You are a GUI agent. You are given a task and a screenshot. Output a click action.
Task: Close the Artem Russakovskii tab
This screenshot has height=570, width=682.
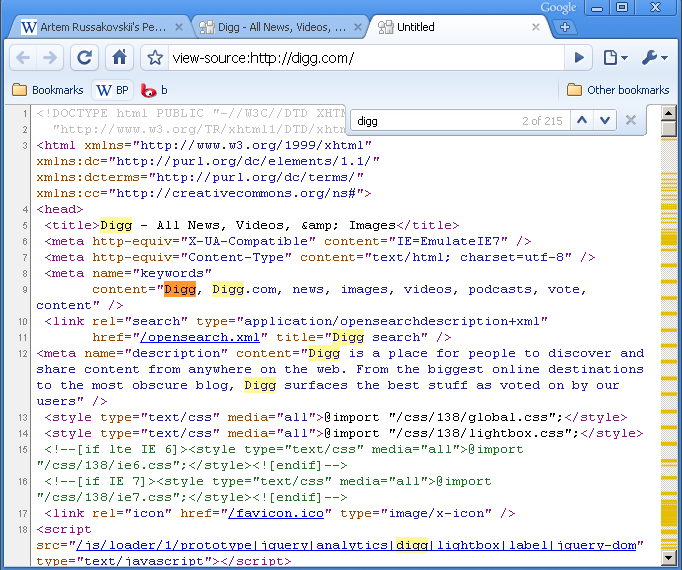pyautogui.click(x=179, y=27)
